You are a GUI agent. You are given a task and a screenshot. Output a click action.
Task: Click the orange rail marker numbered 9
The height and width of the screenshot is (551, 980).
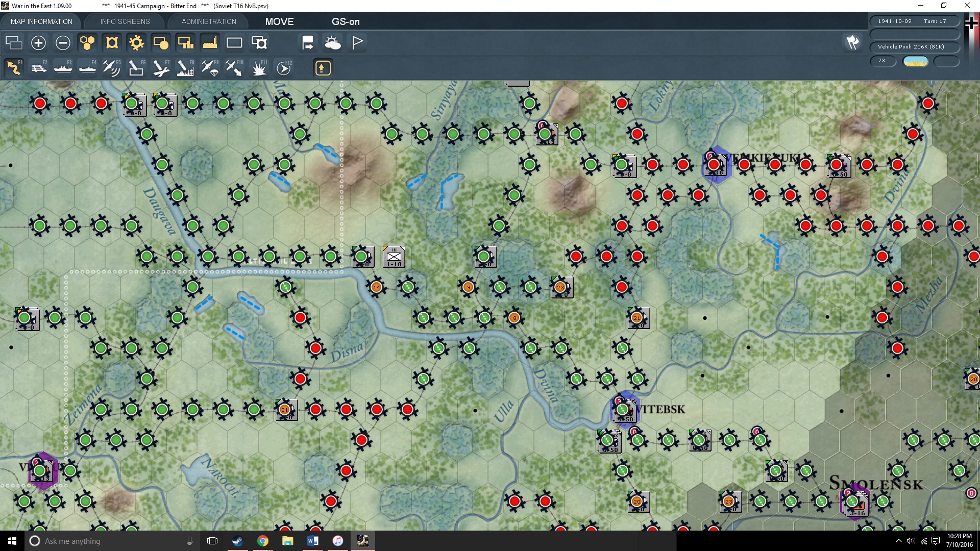click(469, 287)
